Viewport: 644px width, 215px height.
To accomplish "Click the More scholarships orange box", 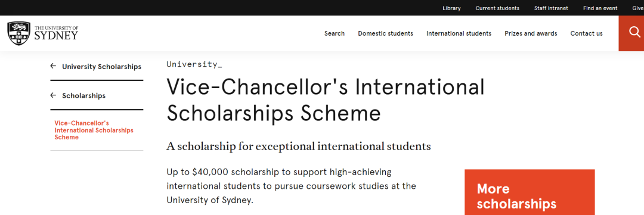I will (x=530, y=192).
